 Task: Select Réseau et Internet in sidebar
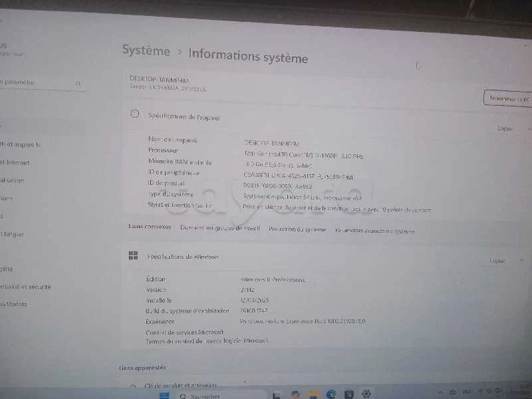[14, 162]
